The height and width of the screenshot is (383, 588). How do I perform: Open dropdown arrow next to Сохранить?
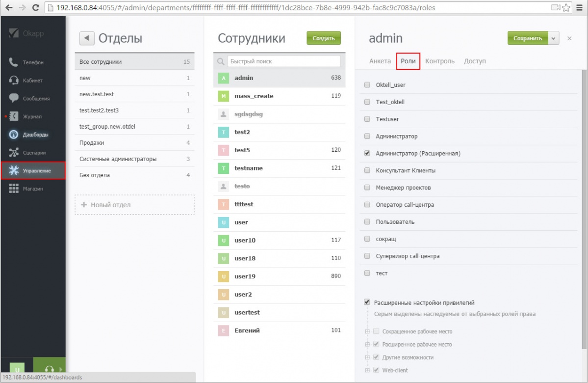coord(554,38)
